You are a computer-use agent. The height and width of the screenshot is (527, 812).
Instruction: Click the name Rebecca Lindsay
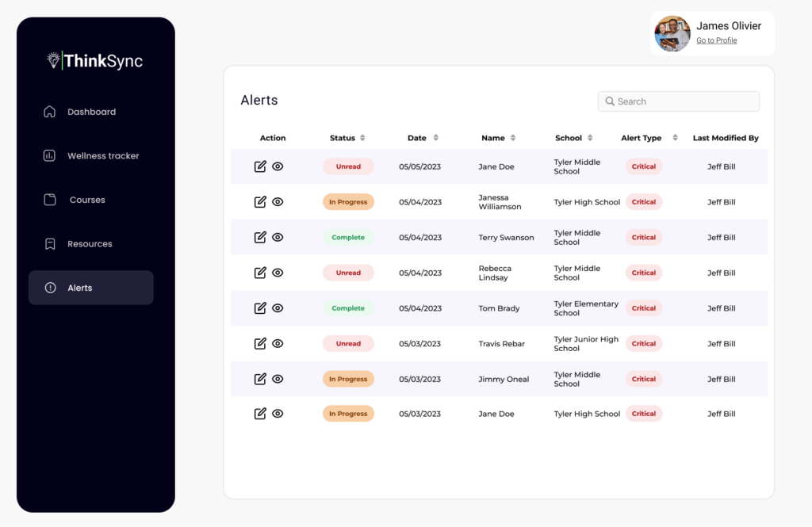(495, 273)
